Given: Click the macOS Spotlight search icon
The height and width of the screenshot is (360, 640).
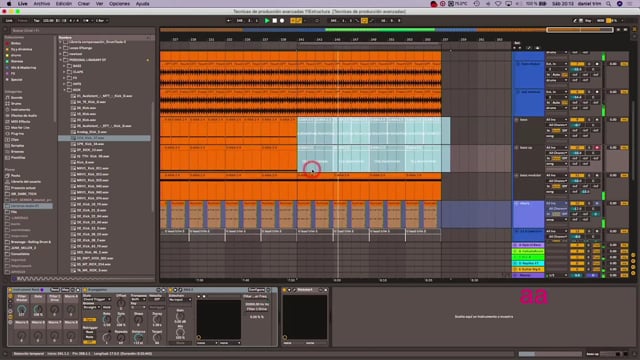Looking at the screenshot, I should [608, 4].
